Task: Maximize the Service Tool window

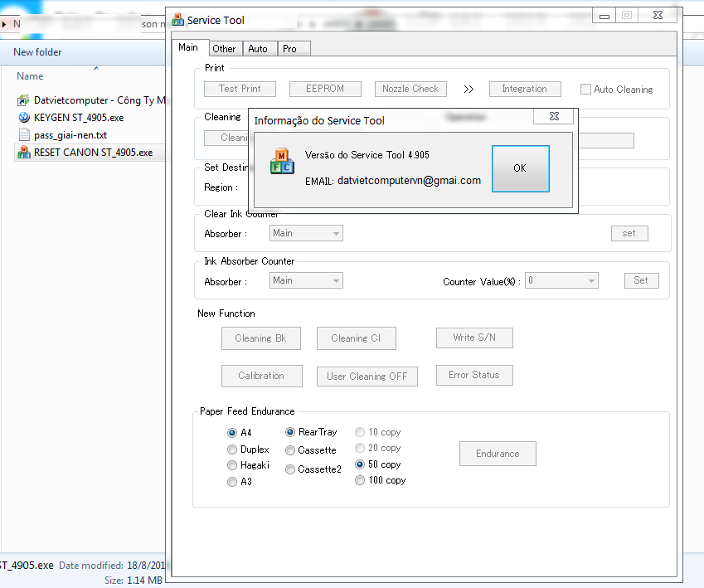Action: 627,15
